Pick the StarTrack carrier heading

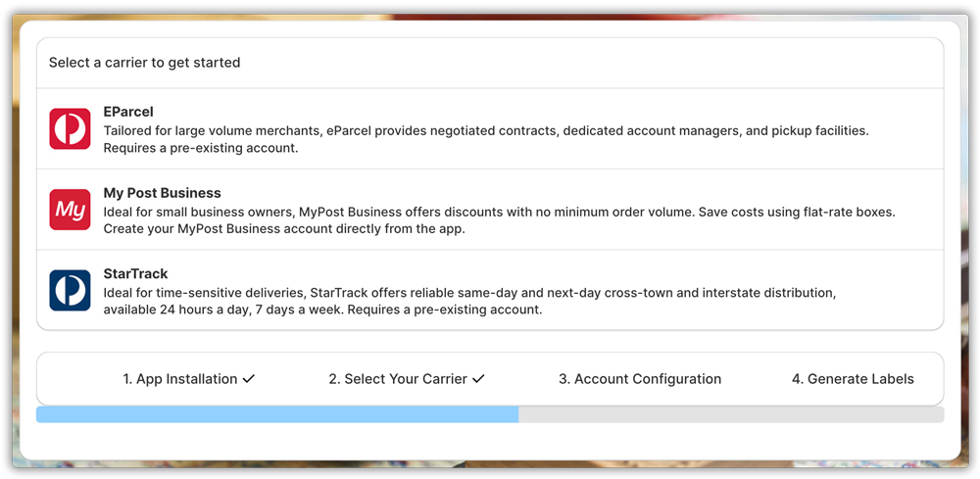[x=136, y=274]
